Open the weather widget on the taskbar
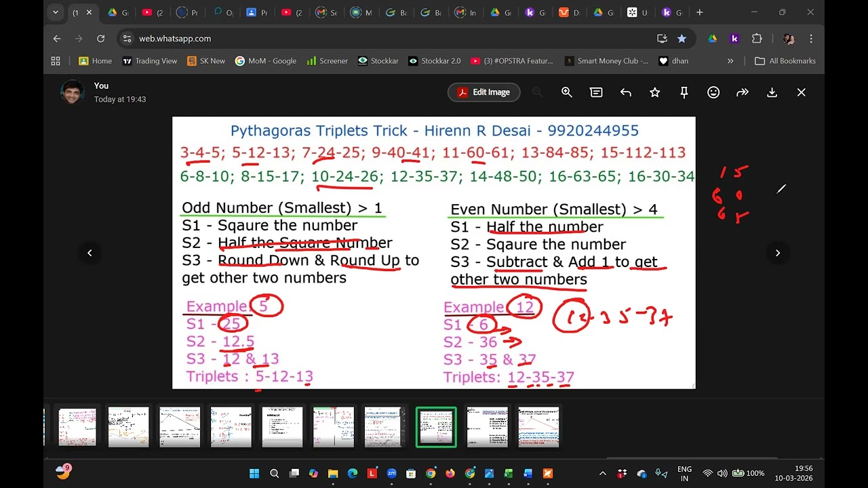 point(63,472)
